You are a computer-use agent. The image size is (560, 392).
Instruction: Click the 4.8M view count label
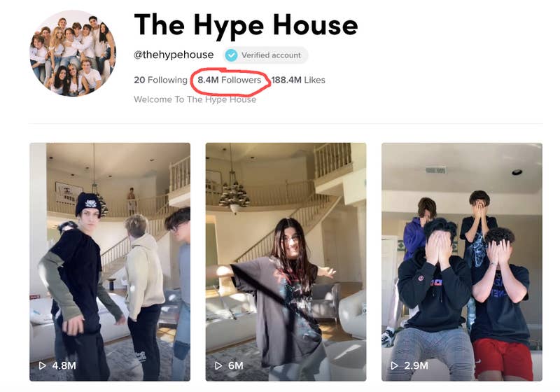(64, 365)
